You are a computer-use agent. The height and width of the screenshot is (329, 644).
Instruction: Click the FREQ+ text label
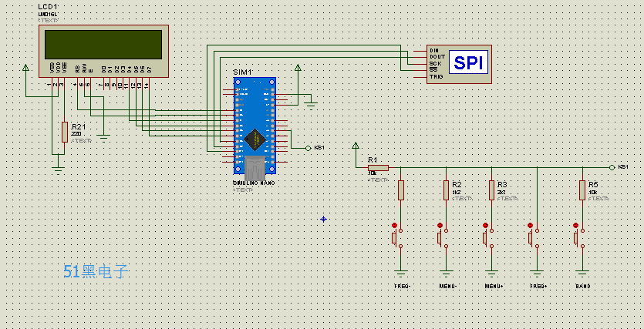pos(538,286)
